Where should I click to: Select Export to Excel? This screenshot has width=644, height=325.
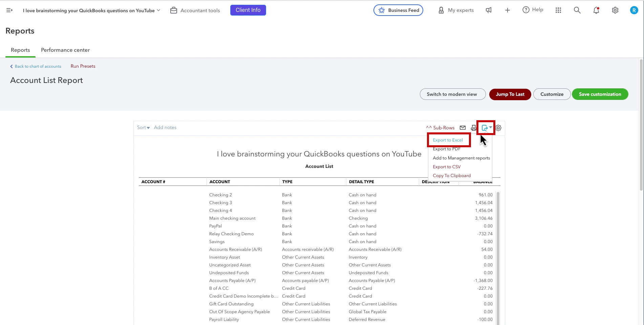point(448,140)
